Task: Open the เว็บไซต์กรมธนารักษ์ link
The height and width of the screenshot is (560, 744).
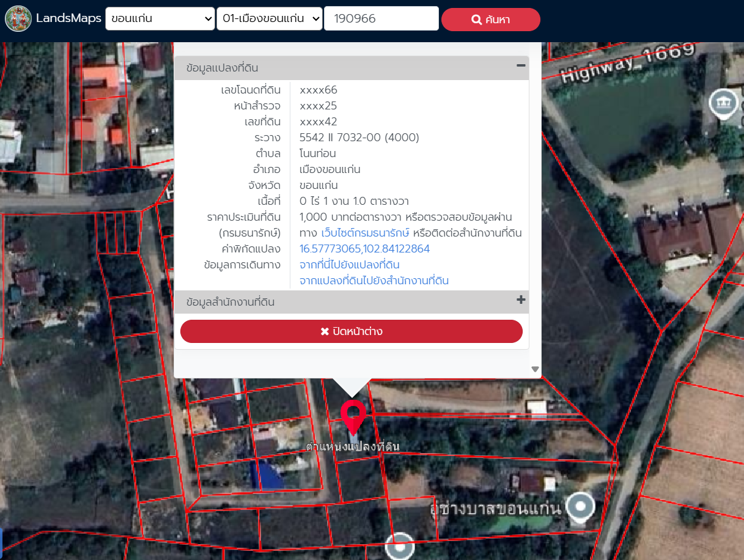Action: click(x=365, y=233)
